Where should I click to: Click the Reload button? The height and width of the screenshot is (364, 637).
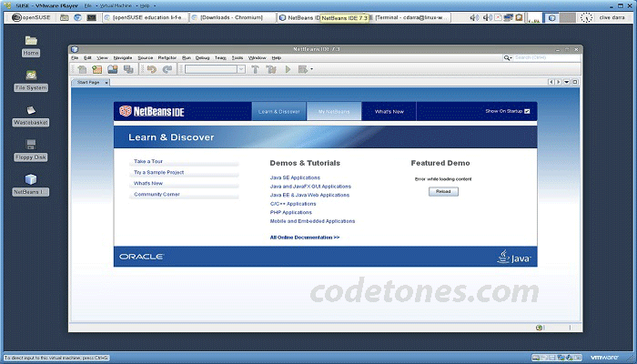(443, 192)
